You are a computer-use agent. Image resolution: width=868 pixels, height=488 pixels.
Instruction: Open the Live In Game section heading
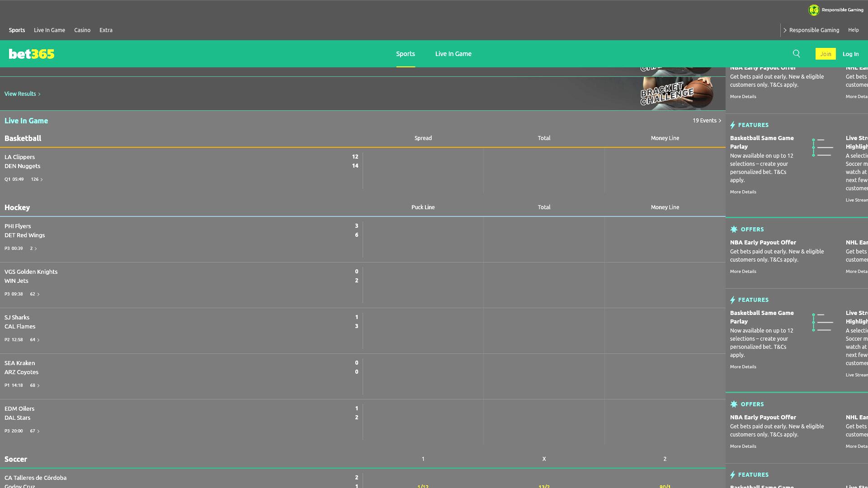click(26, 121)
